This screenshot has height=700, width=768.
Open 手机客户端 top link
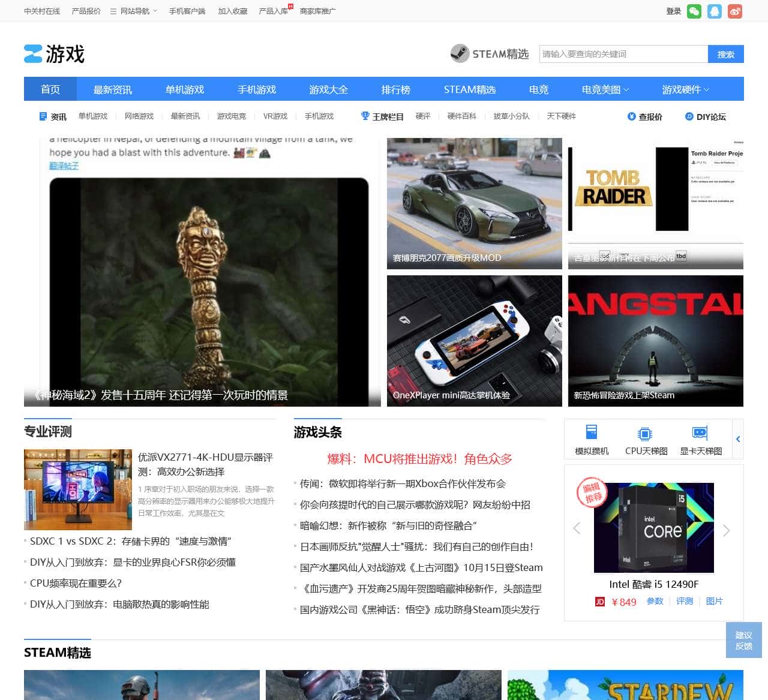(187, 11)
